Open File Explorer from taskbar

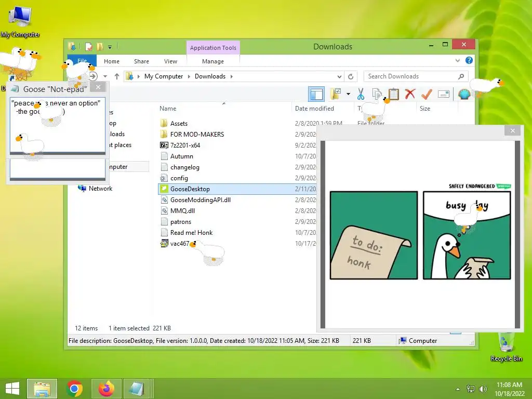(42, 389)
